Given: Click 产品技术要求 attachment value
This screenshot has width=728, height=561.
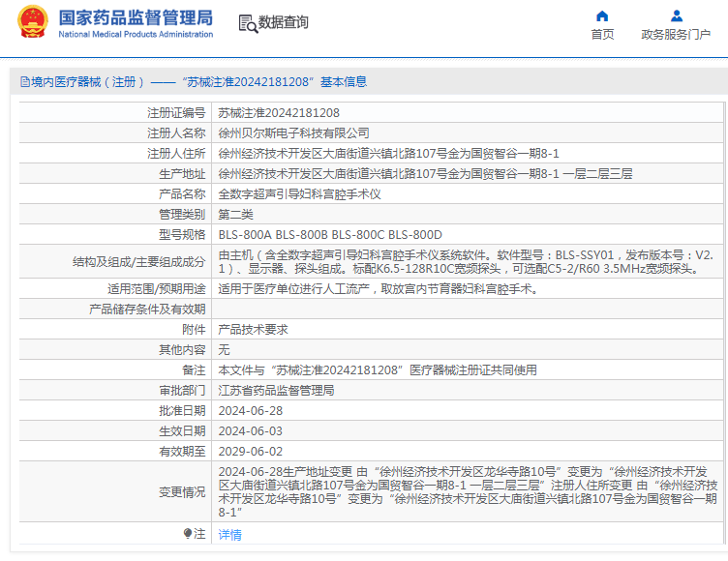Looking at the screenshot, I should [x=253, y=330].
